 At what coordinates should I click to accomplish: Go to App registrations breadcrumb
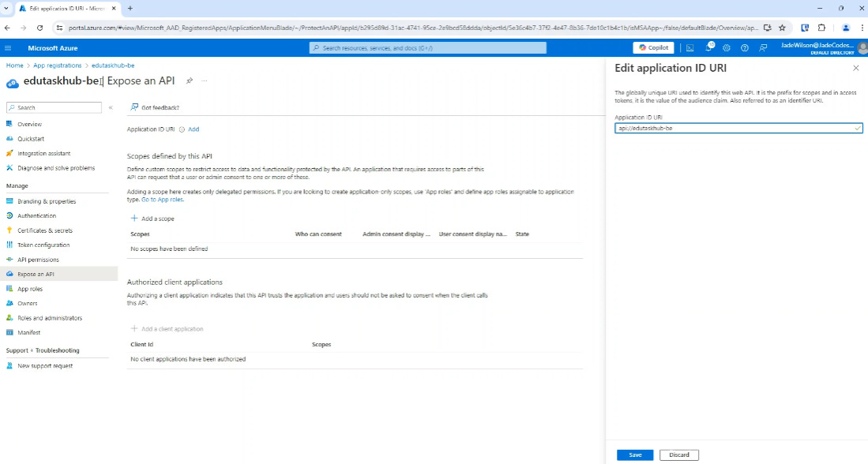click(x=57, y=65)
